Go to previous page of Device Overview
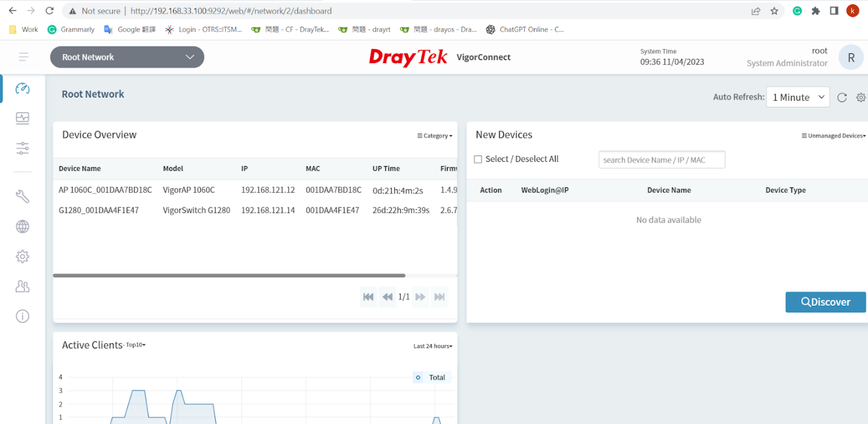 388,297
